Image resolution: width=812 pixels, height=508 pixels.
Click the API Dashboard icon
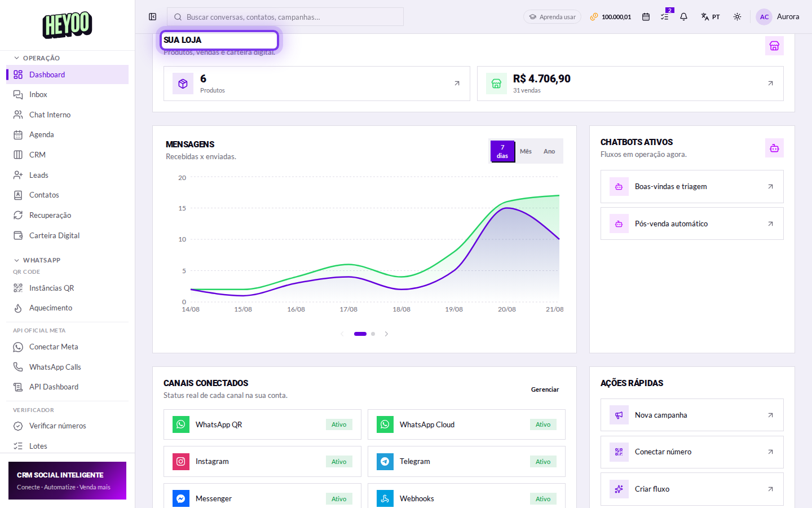[18, 387]
